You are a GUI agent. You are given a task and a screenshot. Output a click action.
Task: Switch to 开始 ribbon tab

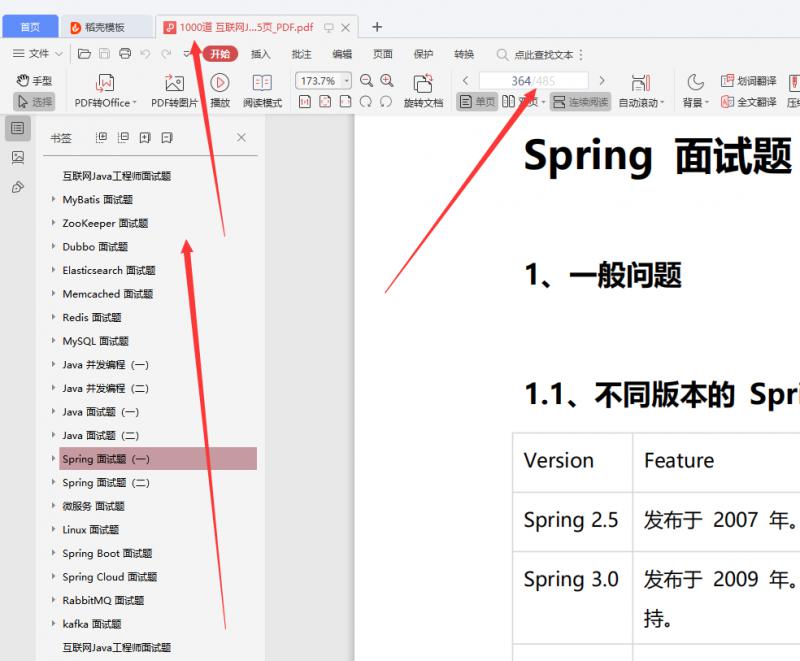point(220,54)
